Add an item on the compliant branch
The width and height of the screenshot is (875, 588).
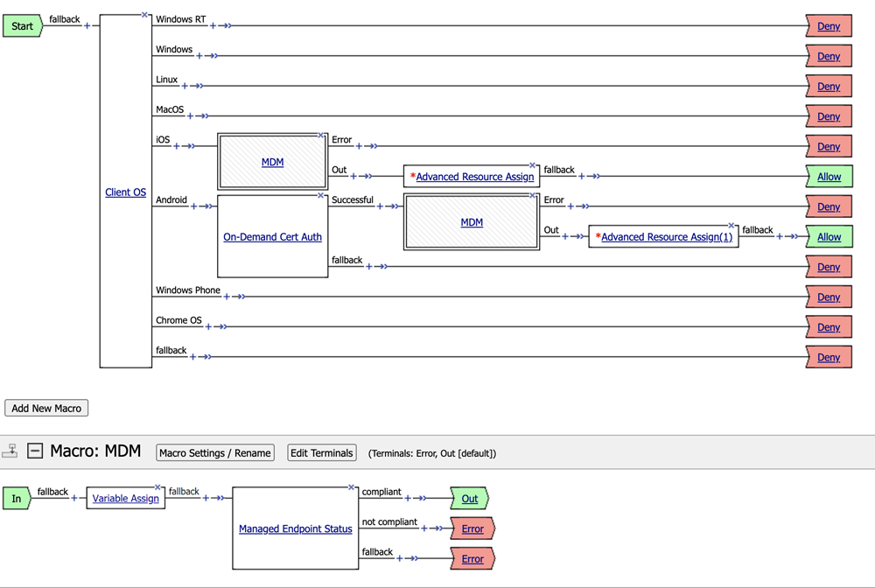(408, 499)
